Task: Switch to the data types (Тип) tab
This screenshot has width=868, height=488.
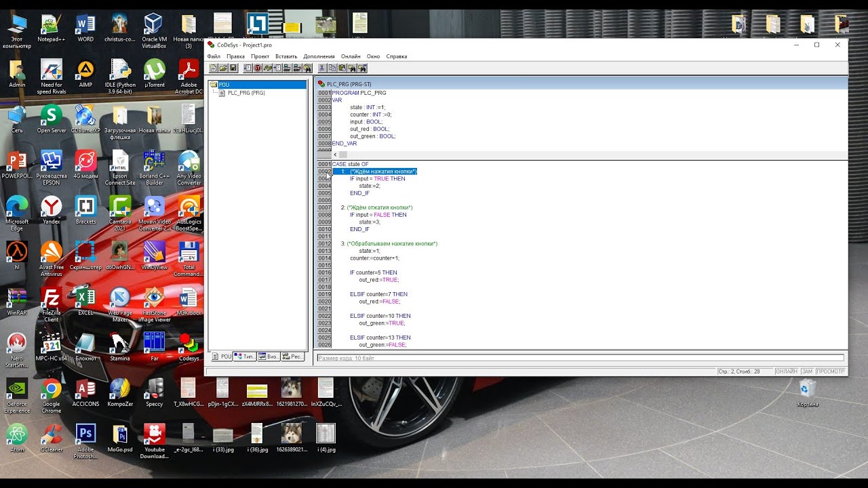Action: coord(245,357)
